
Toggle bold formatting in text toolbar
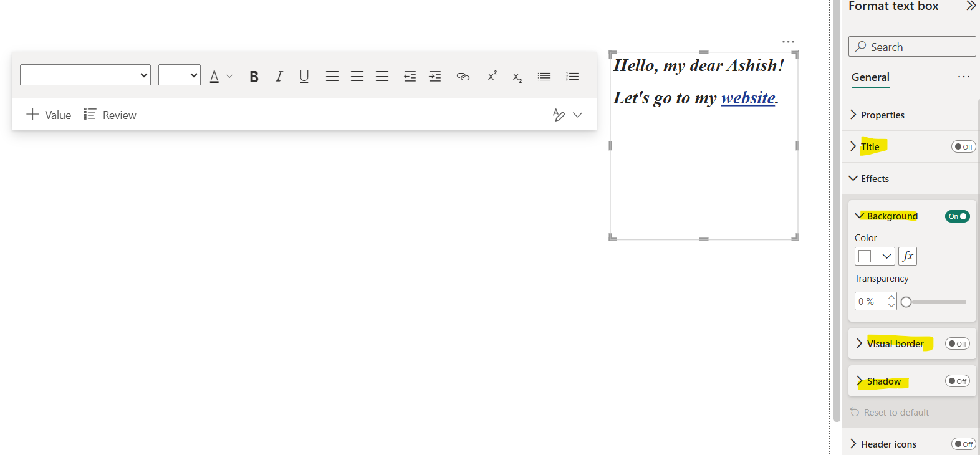254,77
